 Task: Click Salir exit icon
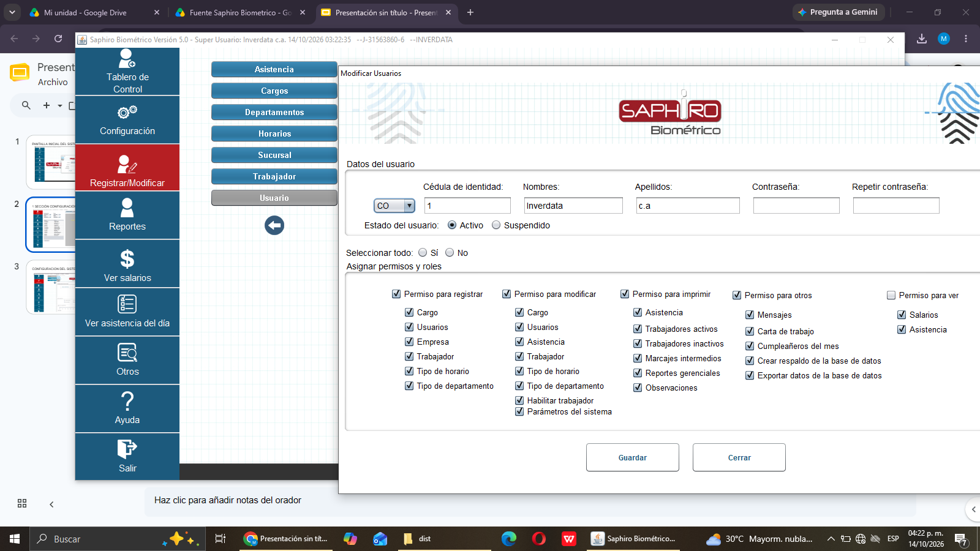tap(127, 449)
